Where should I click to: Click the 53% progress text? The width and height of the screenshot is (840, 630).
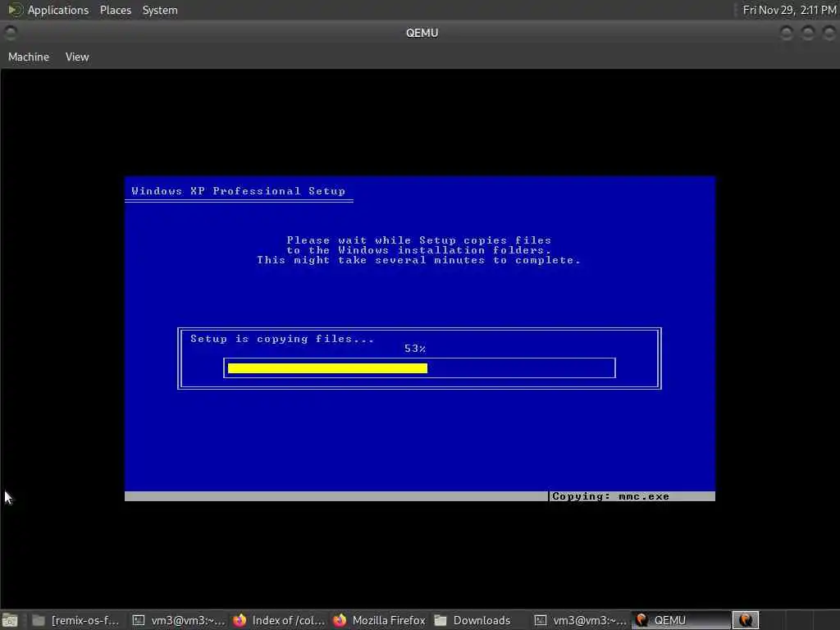414,349
